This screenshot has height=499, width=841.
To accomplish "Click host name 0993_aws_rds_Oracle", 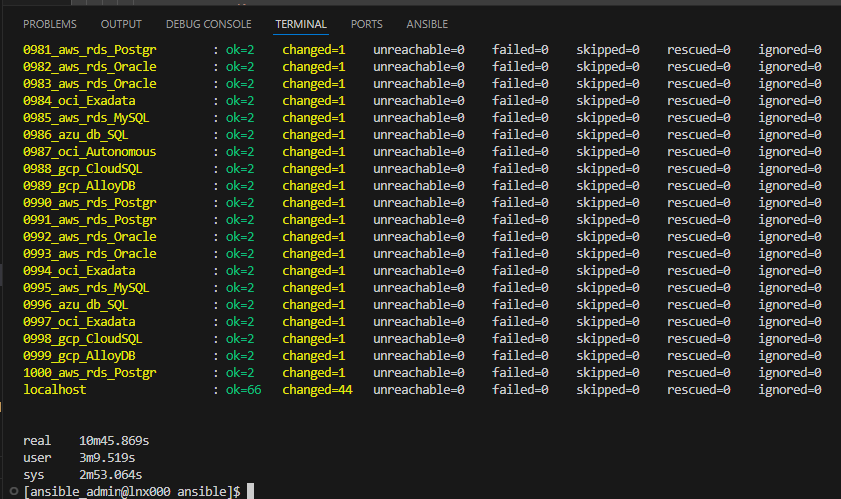I will click(x=90, y=254).
